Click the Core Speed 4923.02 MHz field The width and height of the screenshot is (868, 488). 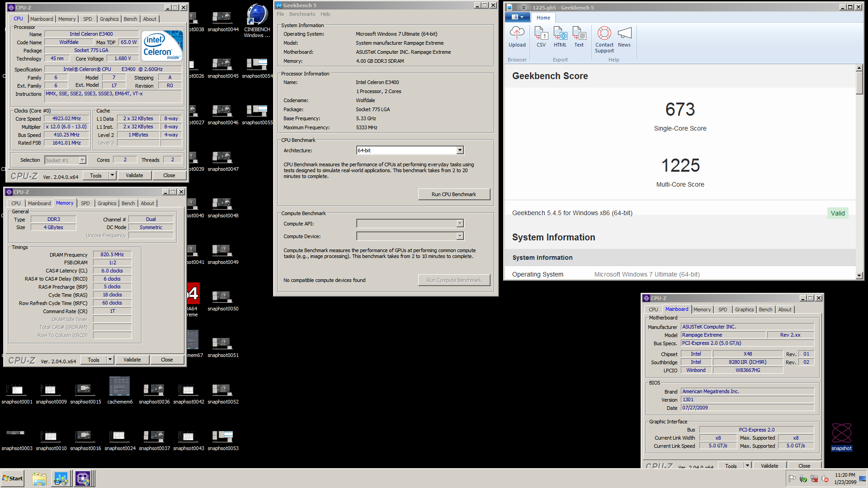click(x=66, y=118)
